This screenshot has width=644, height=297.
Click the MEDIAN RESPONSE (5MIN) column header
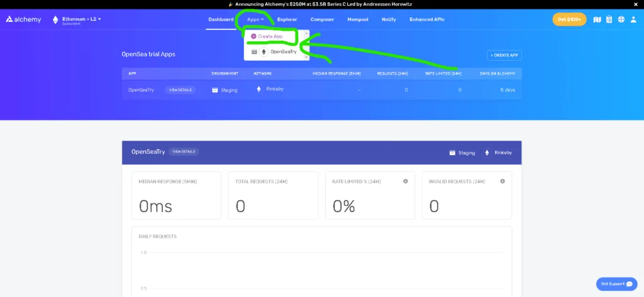point(337,73)
